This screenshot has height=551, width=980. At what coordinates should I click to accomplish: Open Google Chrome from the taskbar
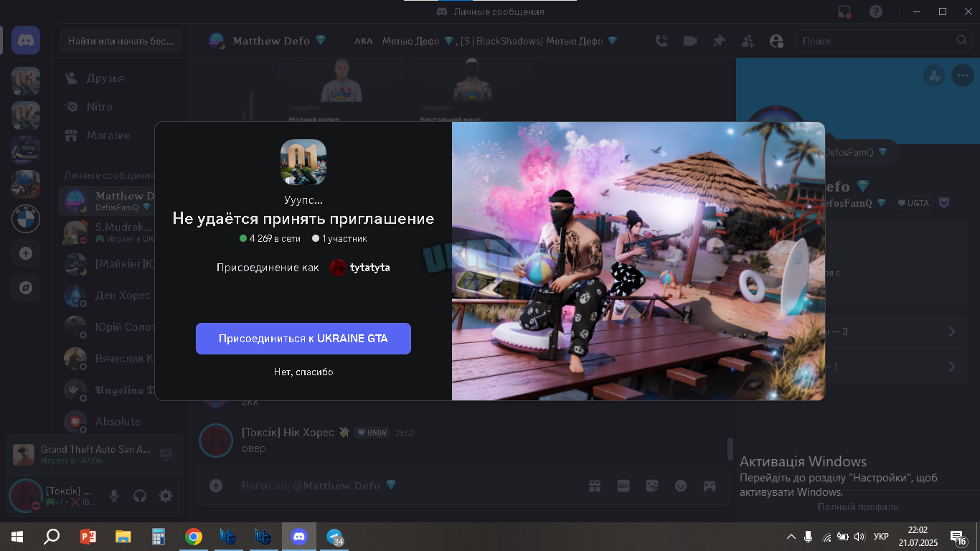(194, 537)
